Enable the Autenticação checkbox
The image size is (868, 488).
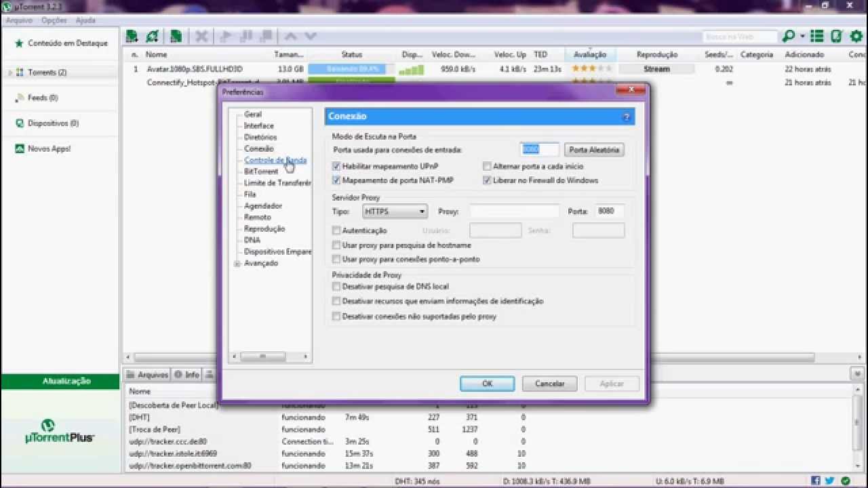(x=336, y=230)
